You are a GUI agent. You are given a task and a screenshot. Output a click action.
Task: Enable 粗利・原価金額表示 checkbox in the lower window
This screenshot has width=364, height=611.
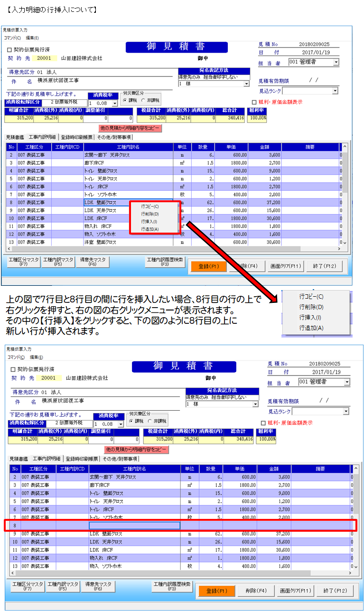[264, 423]
